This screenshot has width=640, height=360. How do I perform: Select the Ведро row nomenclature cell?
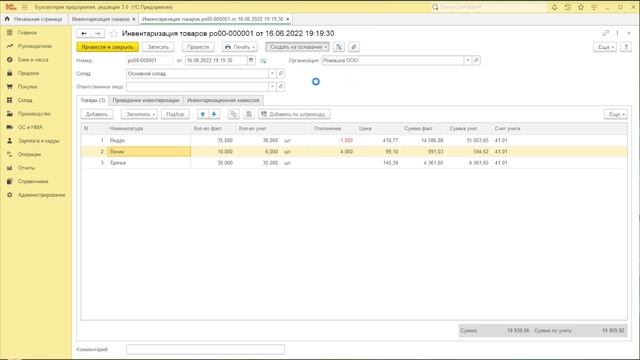click(149, 140)
